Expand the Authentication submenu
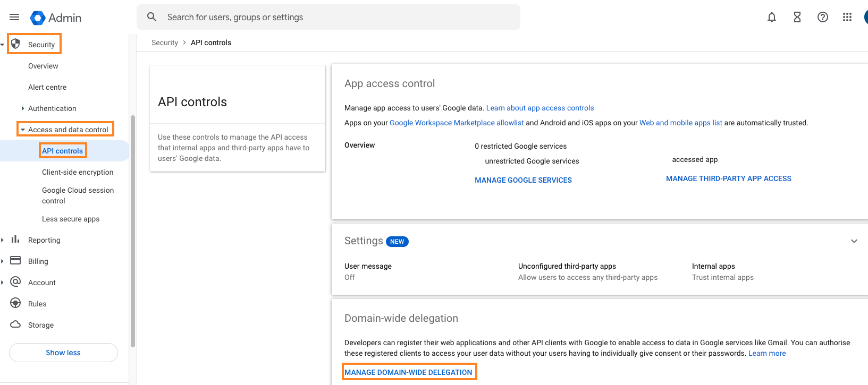This screenshot has height=385, width=868. click(x=23, y=108)
